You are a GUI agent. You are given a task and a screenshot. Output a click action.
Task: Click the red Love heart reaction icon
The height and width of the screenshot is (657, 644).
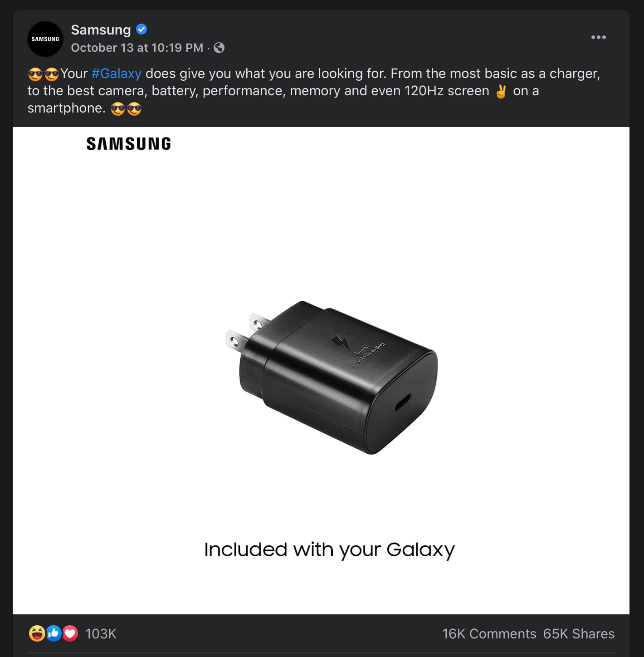click(x=70, y=633)
